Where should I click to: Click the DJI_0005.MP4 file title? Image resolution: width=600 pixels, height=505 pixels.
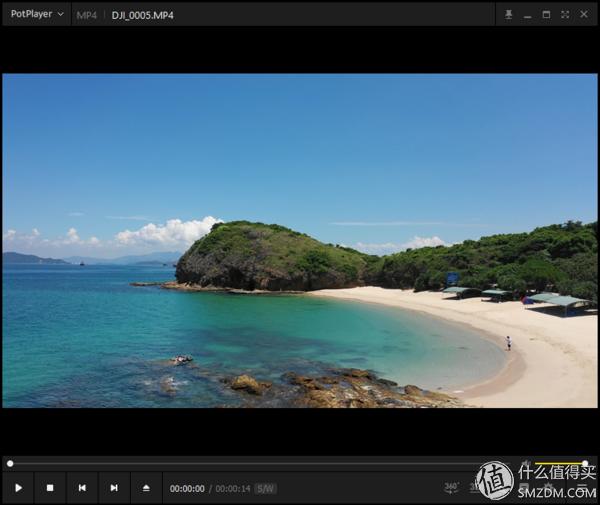pyautogui.click(x=142, y=15)
